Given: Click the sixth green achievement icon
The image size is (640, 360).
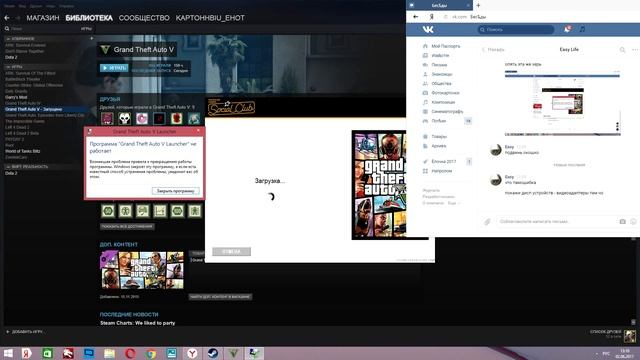Looking at the screenshot, I should tap(195, 211).
